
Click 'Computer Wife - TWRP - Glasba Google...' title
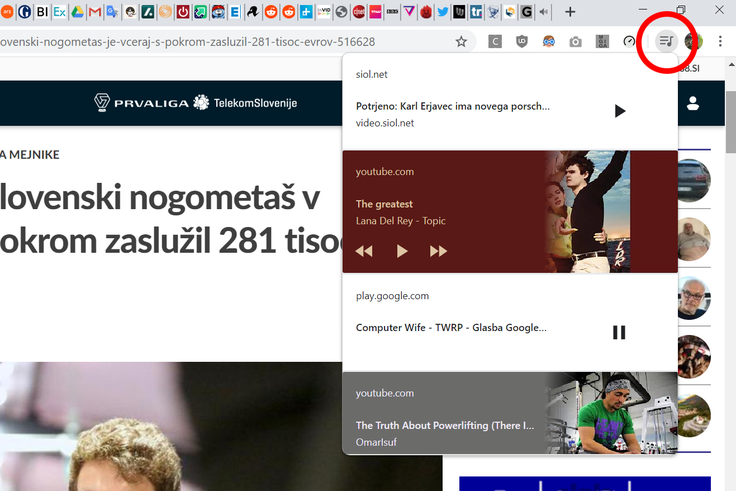pyautogui.click(x=451, y=328)
